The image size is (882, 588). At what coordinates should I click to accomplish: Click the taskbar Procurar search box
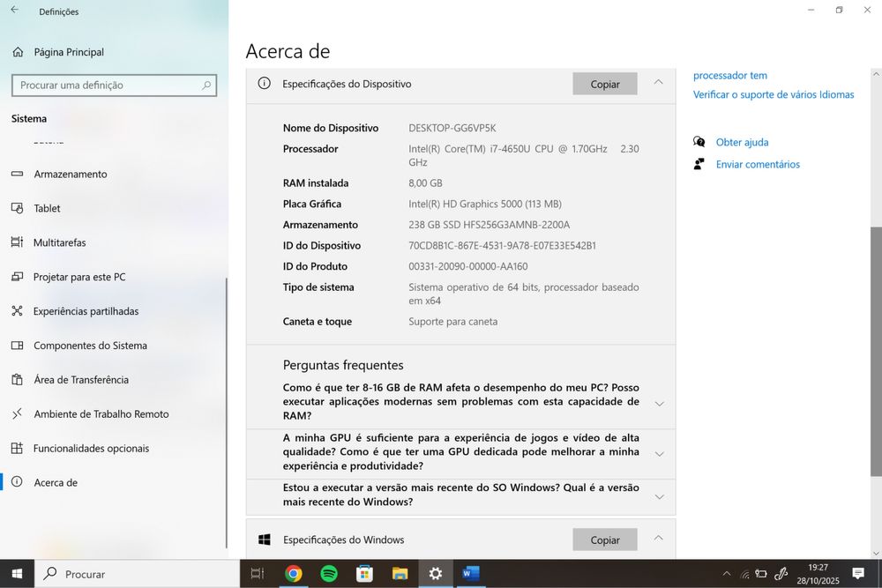(x=138, y=573)
